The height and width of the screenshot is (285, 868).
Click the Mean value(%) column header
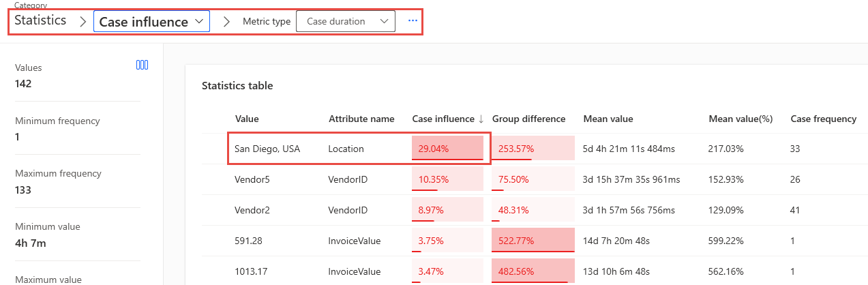pos(740,119)
